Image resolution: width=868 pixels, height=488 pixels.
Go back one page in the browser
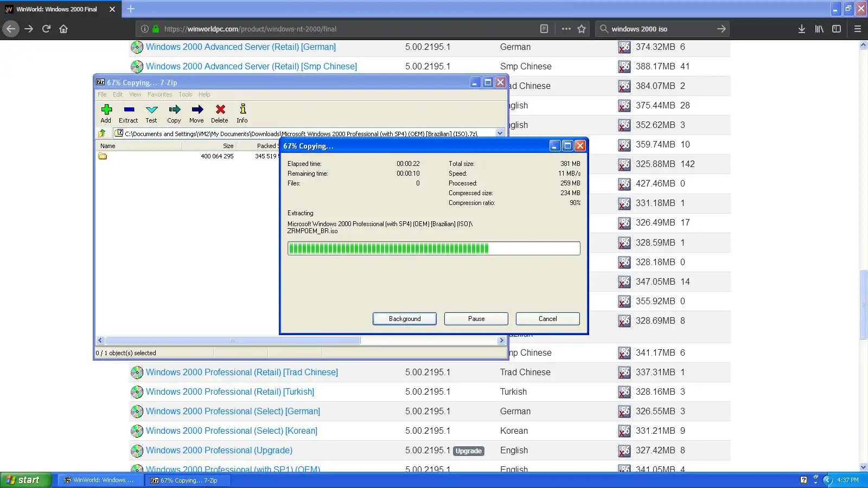tap(11, 29)
